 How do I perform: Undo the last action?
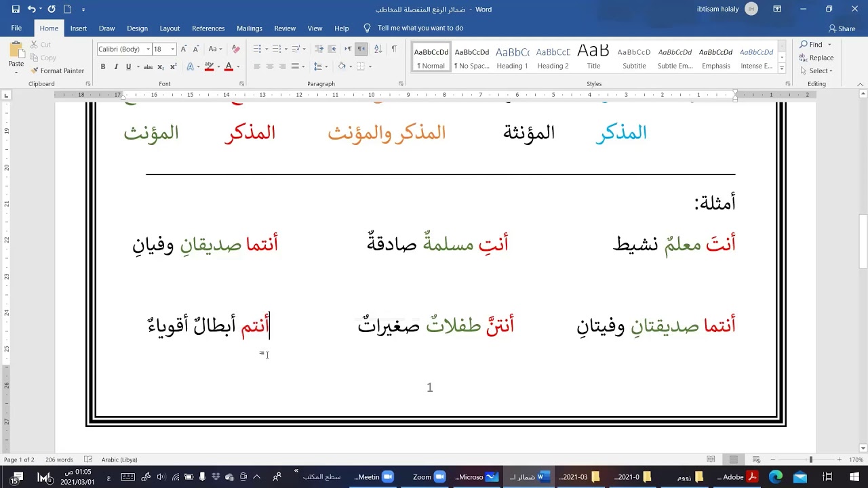pyautogui.click(x=31, y=9)
